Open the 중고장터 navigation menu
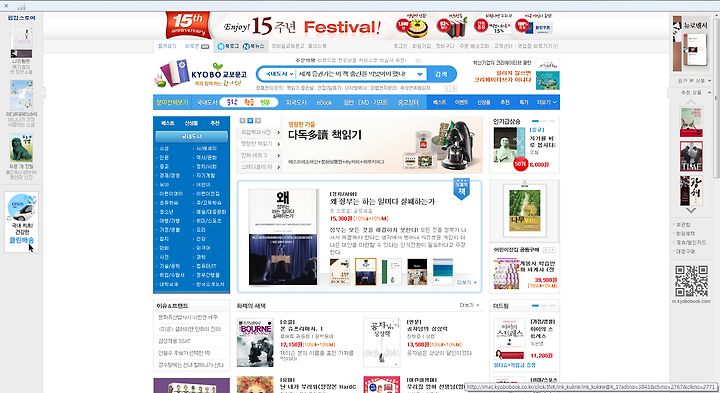Viewport: 720px width, 393px height. [x=408, y=102]
